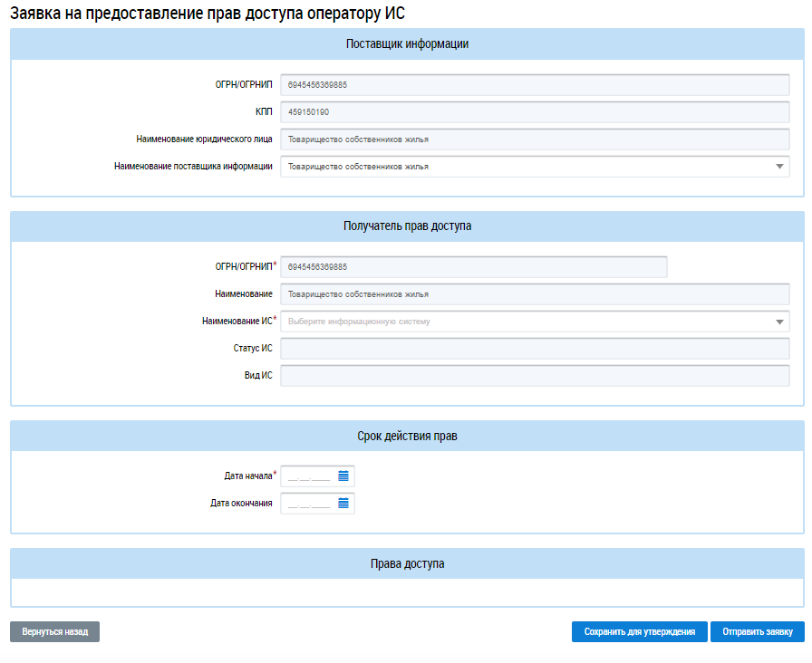Screen dimensions: 812x663
Task: Open the calendar picker for Дата начала
Action: tap(343, 476)
